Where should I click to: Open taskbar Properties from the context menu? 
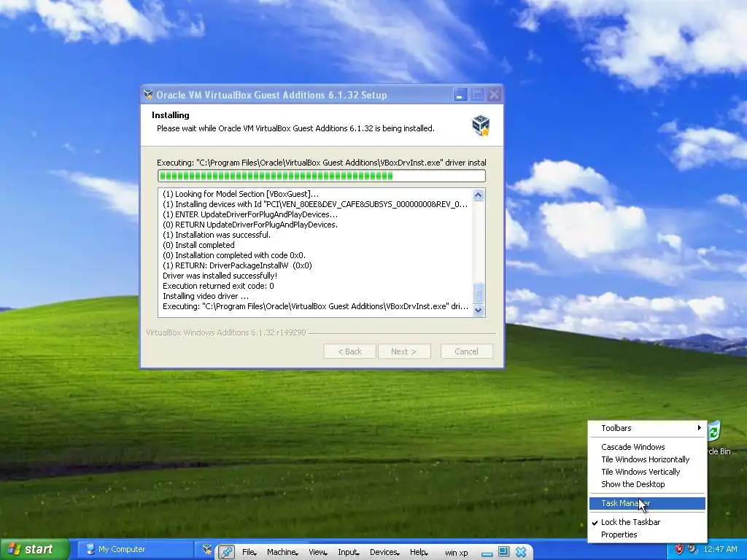point(647,534)
